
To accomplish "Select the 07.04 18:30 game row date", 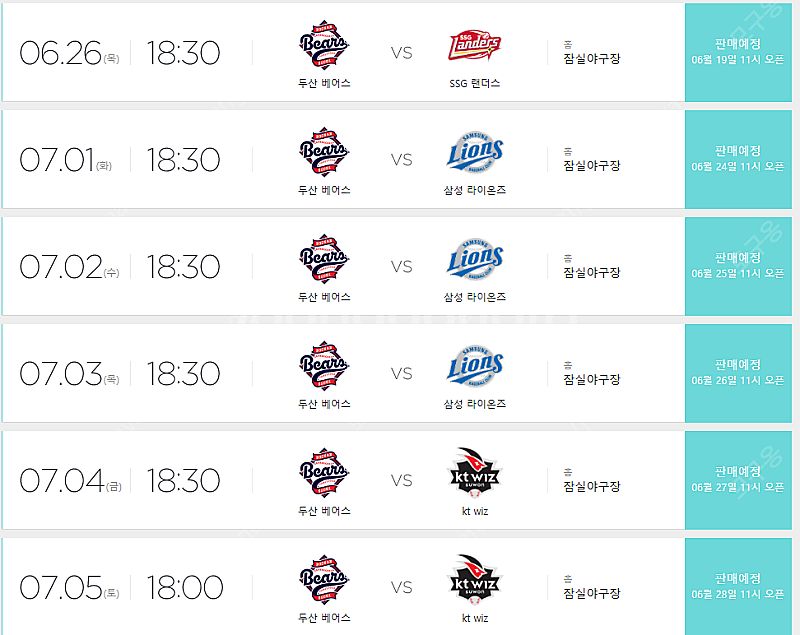I will click(x=70, y=480).
